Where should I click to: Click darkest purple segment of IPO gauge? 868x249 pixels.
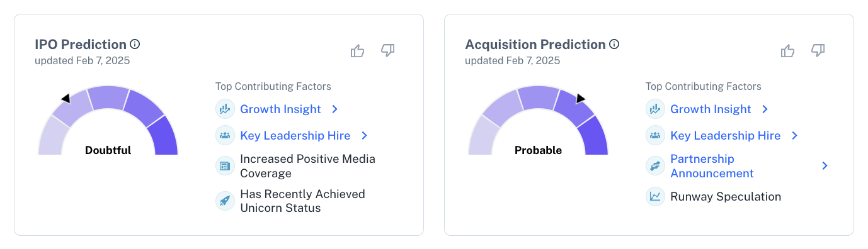pos(164,136)
